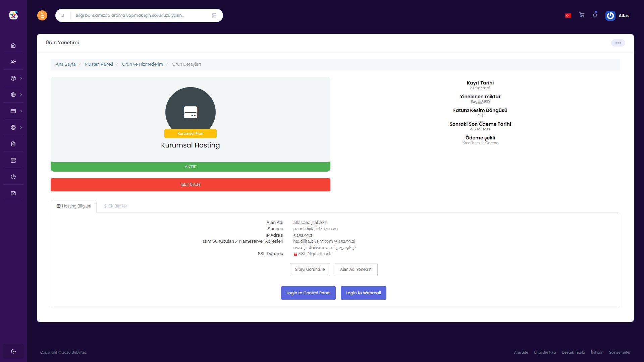This screenshot has width=644, height=362.
Task: Open the pie chart icon in sidebar
Action: click(13, 177)
